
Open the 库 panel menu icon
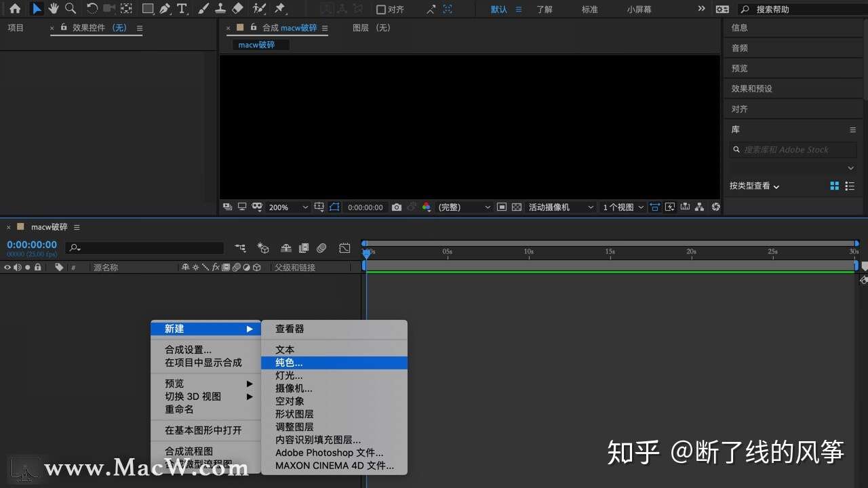(853, 129)
